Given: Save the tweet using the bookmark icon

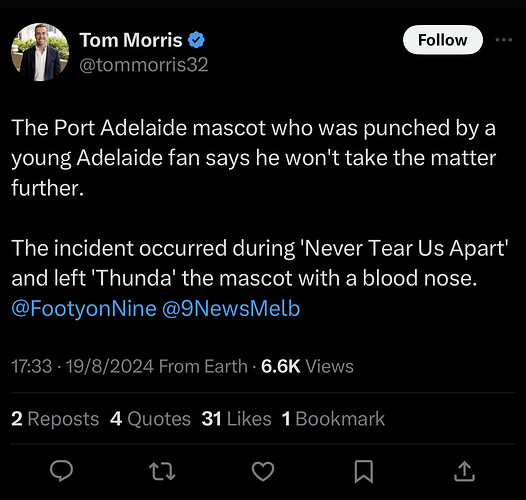Looking at the screenshot, I should [364, 472].
